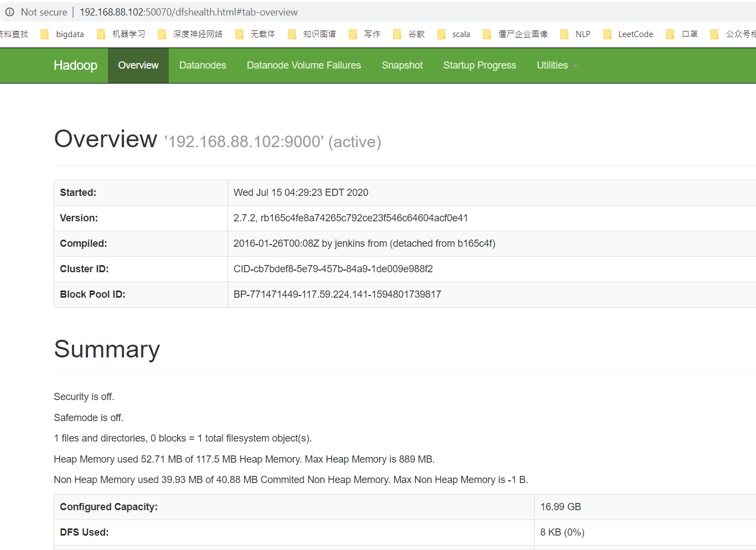756x550 pixels.
Task: Switch to the Overview tab
Action: tap(138, 65)
